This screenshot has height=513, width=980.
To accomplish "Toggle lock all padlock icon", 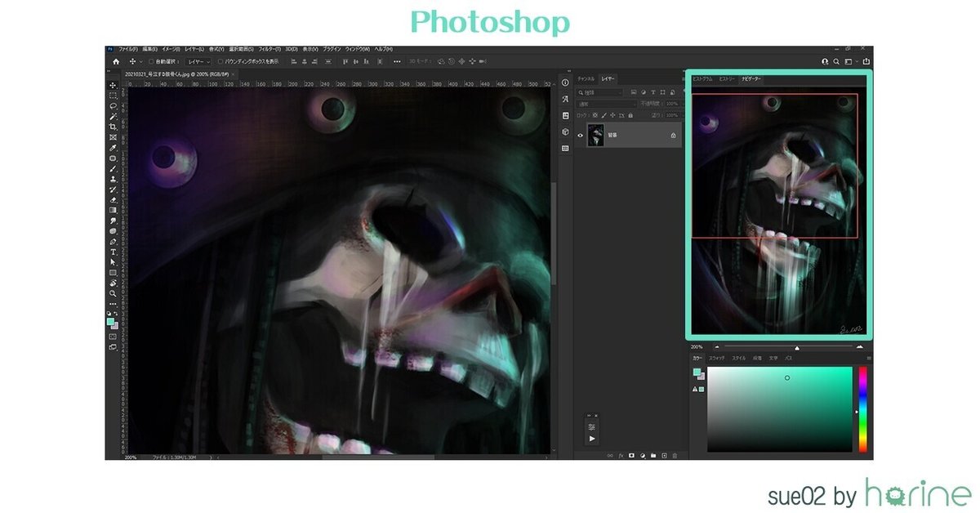I will [630, 115].
